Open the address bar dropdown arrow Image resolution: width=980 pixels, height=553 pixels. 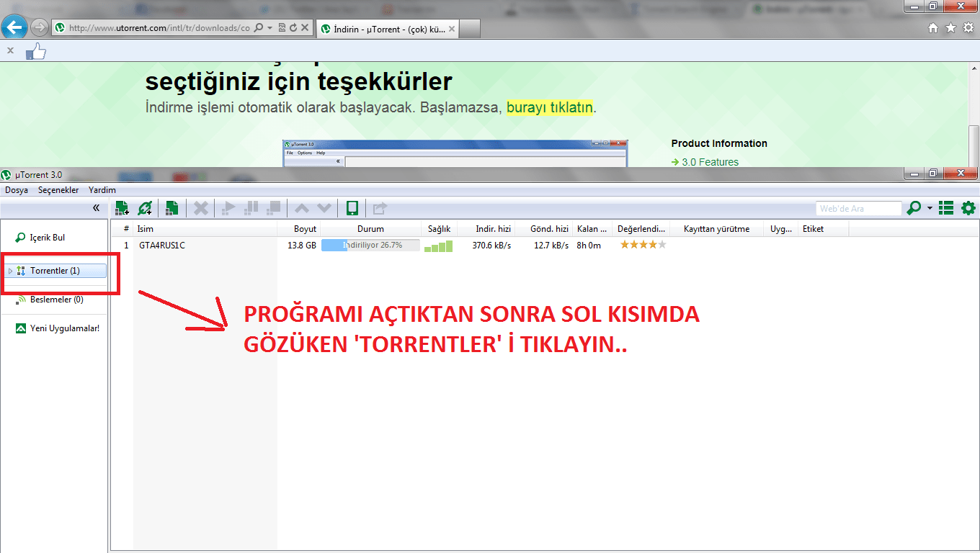coord(269,28)
